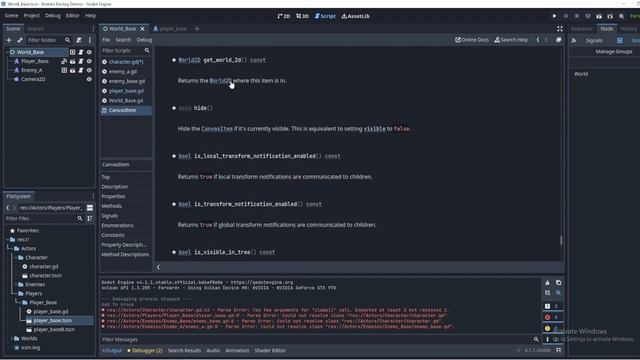
Task: Expand the Enemies folder
Action: pos(16,284)
